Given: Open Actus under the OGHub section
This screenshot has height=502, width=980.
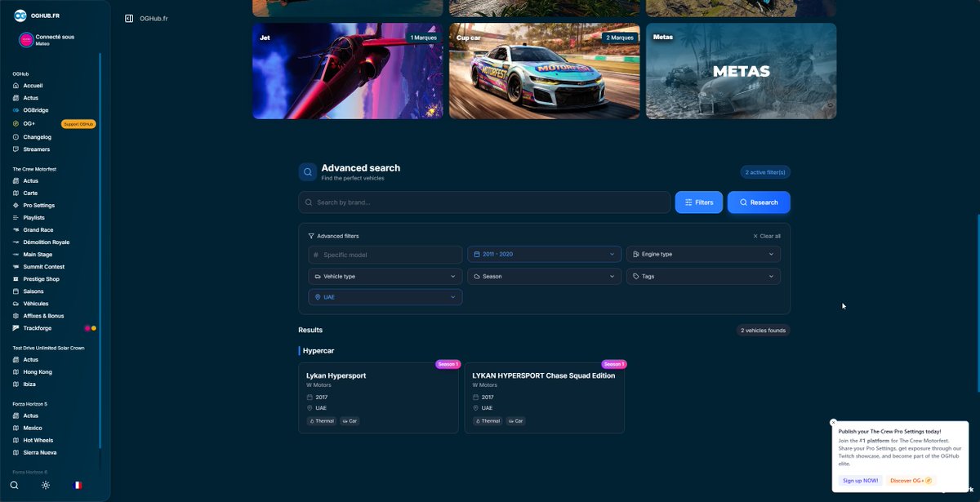Looking at the screenshot, I should click(x=31, y=98).
